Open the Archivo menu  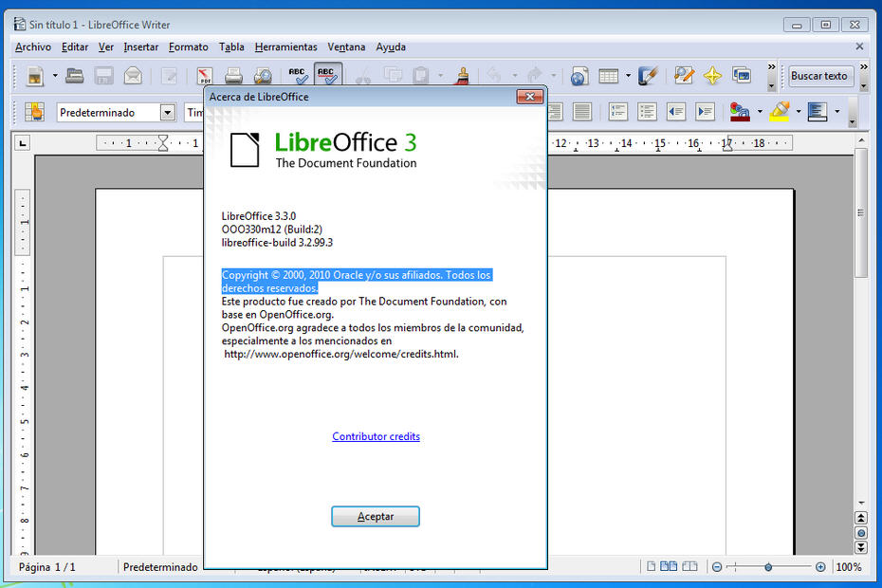click(33, 47)
